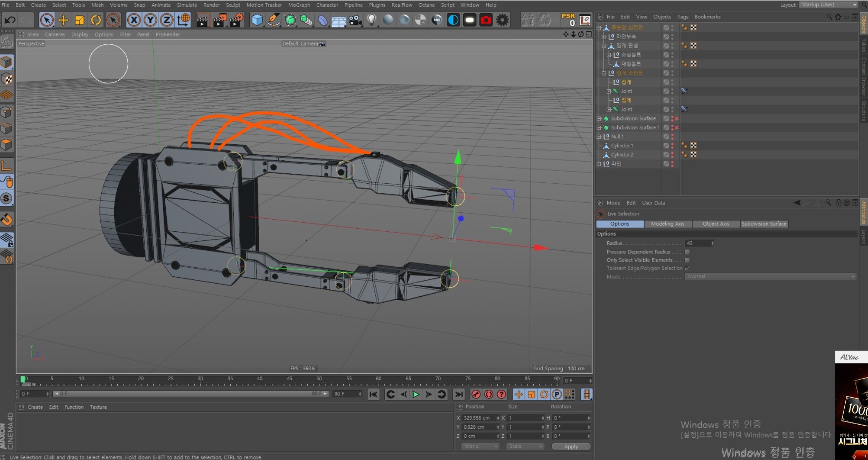This screenshot has height=460, width=868.
Task: Click the Undo arrow icon
Action: (10, 20)
